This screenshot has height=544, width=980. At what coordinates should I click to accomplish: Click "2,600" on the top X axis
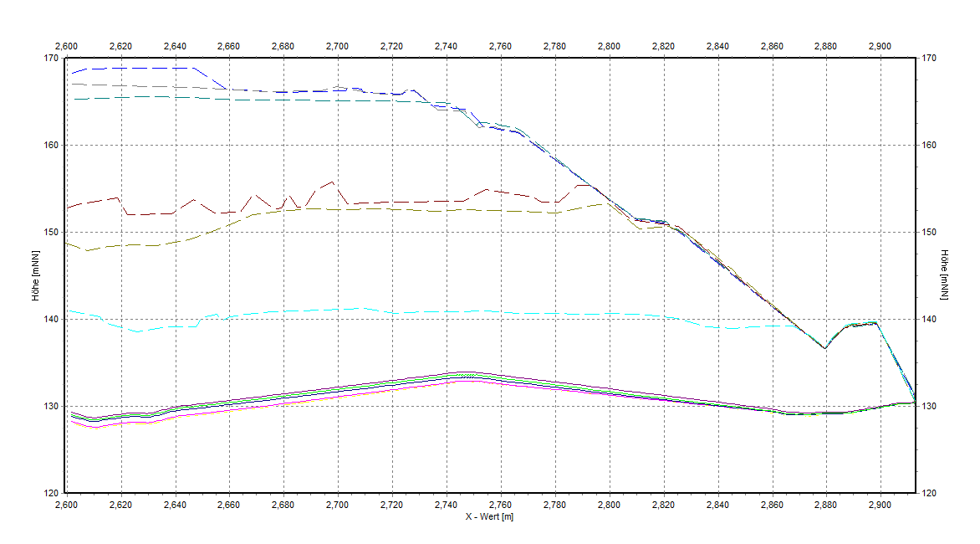pyautogui.click(x=66, y=46)
